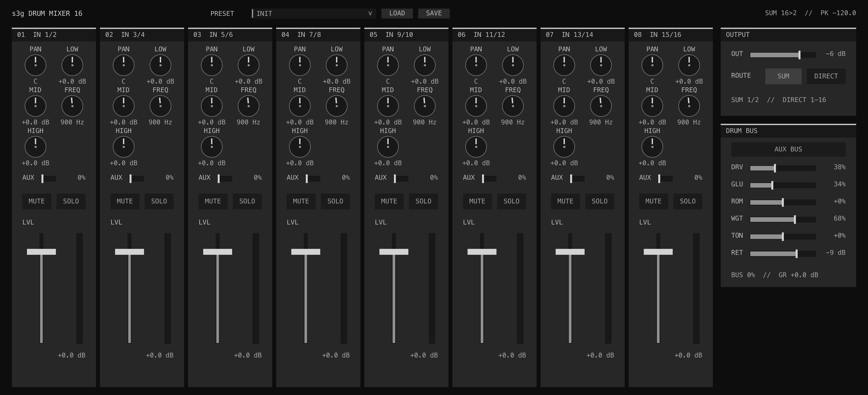This screenshot has width=868, height=395.
Task: Adjust the GLU glue slider
Action: (x=783, y=185)
